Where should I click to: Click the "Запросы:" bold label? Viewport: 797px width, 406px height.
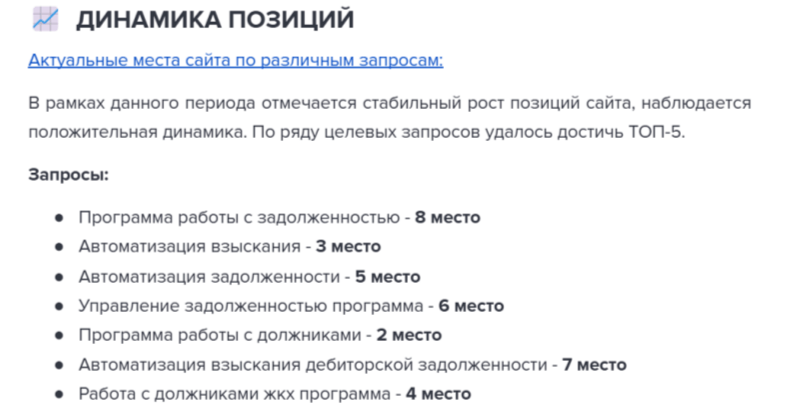[68, 175]
